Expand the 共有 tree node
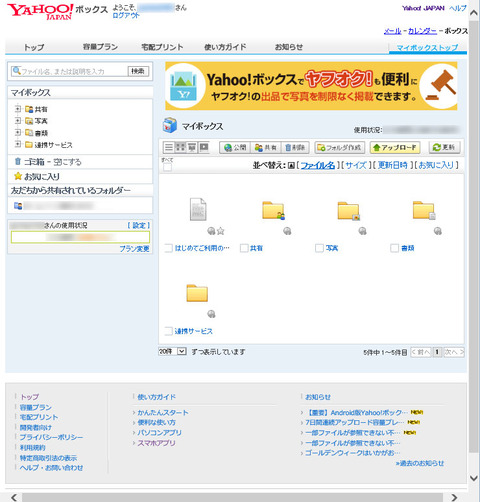The image size is (480, 502). [x=18, y=109]
